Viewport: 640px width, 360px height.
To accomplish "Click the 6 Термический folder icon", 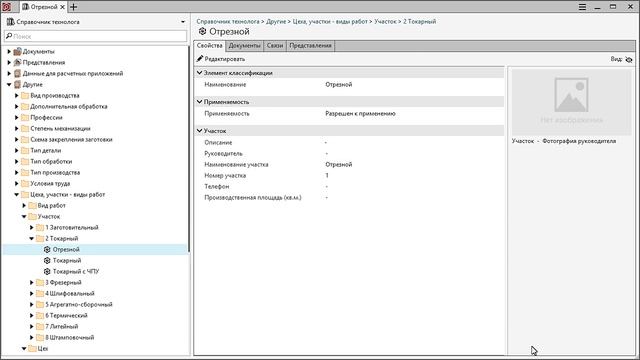I will click(40, 316).
